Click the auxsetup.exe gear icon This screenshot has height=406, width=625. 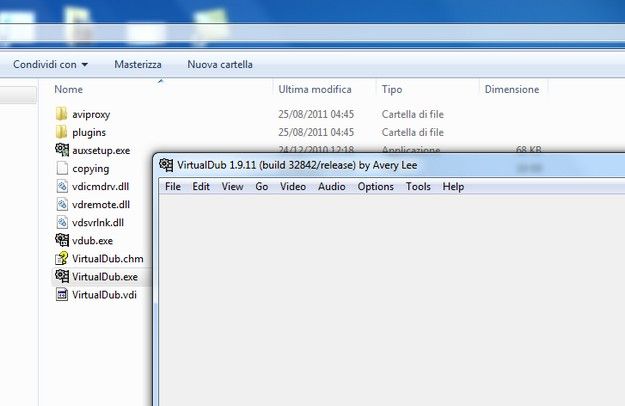[62, 150]
